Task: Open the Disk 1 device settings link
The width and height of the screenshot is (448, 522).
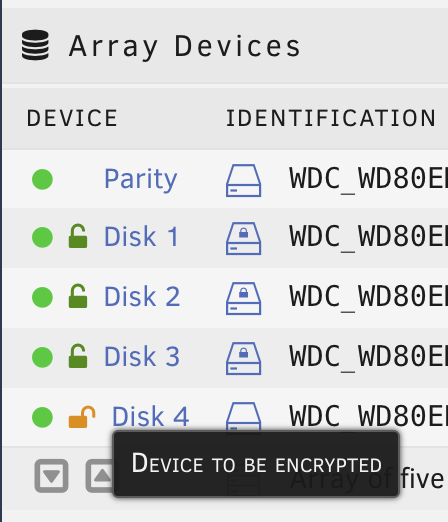Action: [x=141, y=237]
